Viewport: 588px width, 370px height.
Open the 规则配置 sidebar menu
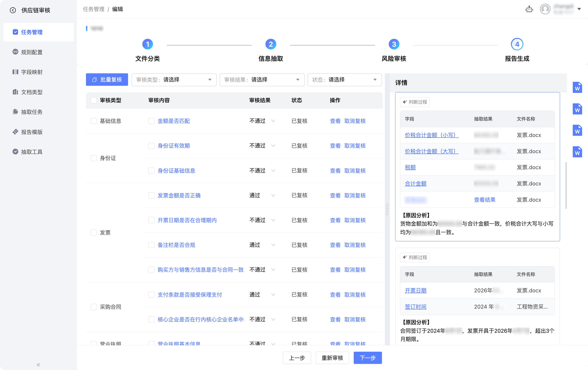39,52
